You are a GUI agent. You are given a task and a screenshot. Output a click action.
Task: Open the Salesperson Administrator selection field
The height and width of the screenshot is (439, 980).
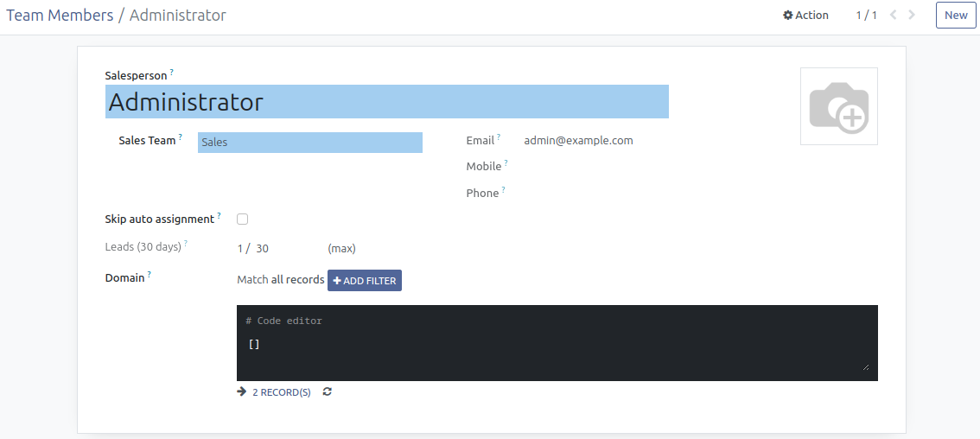tap(386, 102)
